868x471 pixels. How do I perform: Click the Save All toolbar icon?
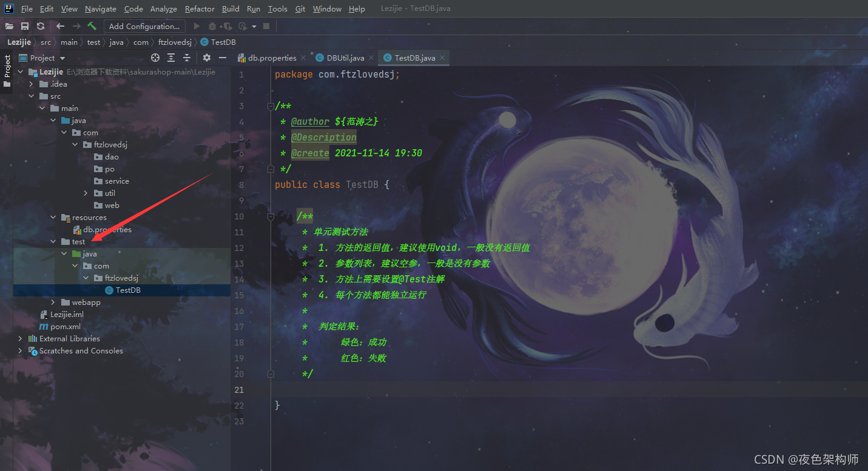coord(25,26)
